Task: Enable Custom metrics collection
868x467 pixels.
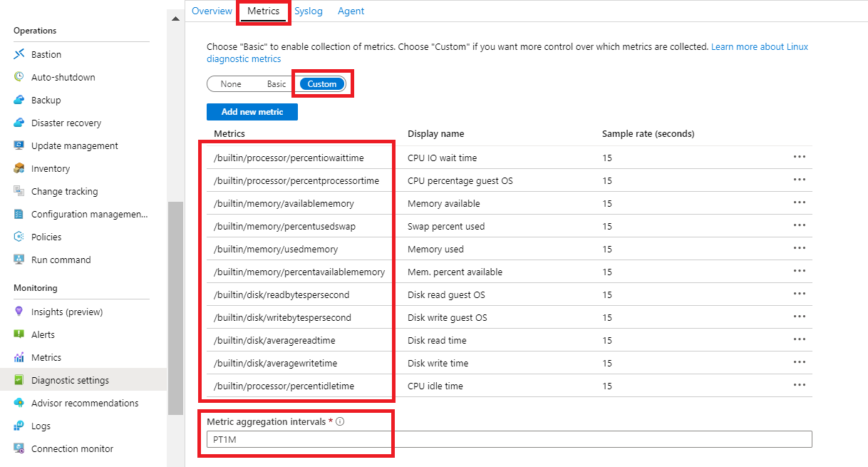Action: [321, 83]
